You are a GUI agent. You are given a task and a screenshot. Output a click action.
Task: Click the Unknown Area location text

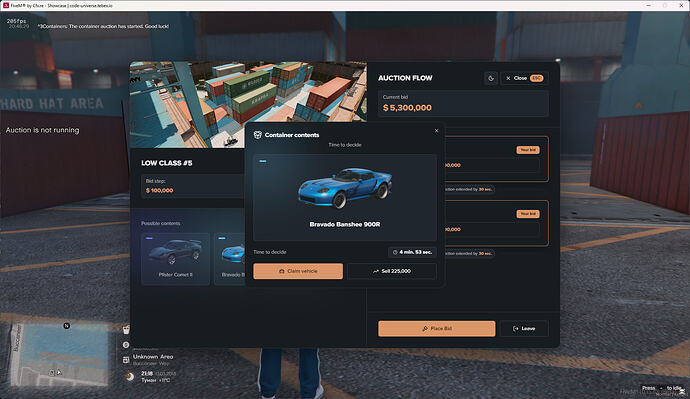pos(153,357)
